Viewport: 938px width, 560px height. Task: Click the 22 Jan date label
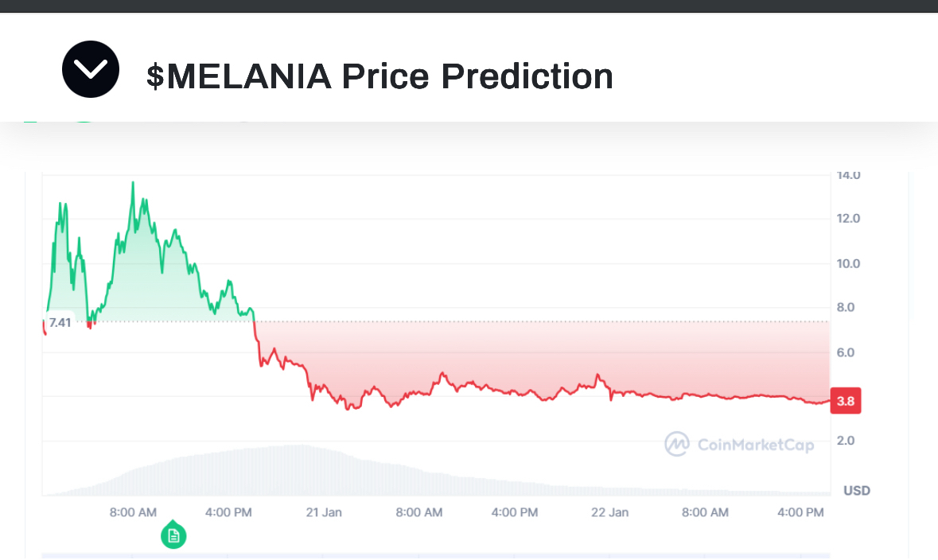tap(610, 512)
